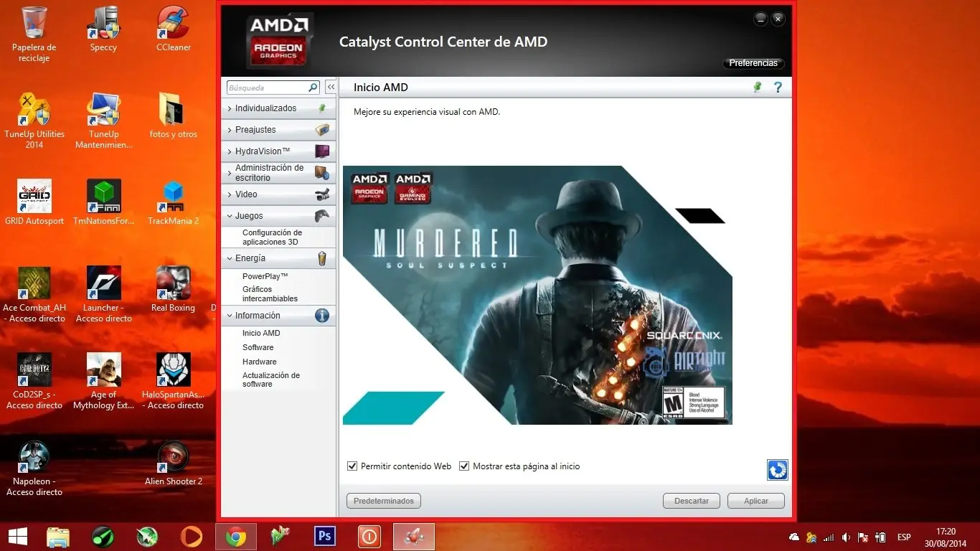Open the Software information page
The width and height of the screenshot is (980, 551).
tap(258, 347)
